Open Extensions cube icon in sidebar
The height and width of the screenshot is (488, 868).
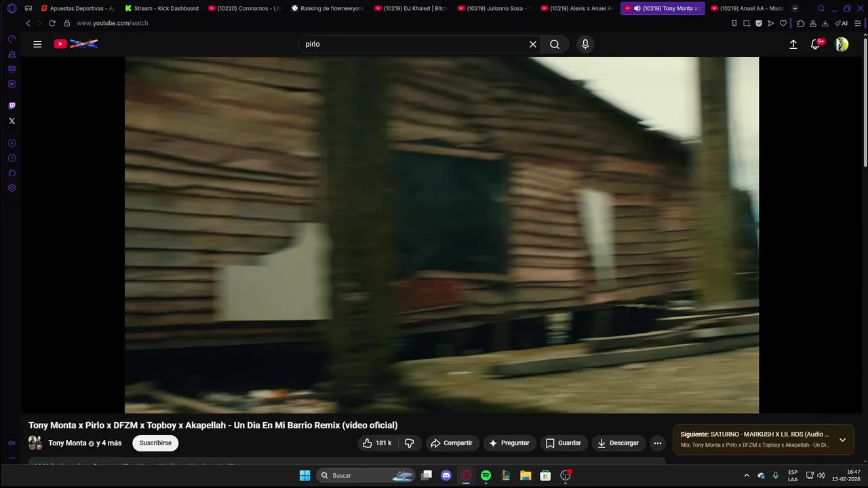coord(12,173)
